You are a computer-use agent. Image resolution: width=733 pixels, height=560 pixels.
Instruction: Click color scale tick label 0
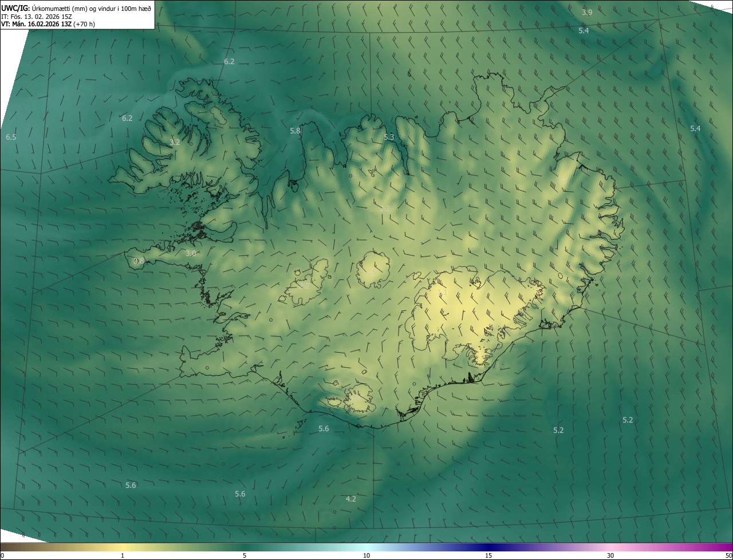2,555
